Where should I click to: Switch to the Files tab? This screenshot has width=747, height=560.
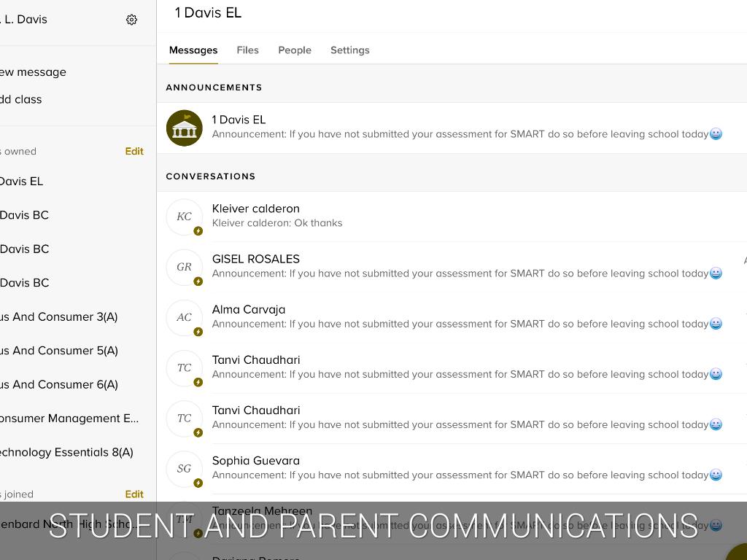(x=247, y=50)
